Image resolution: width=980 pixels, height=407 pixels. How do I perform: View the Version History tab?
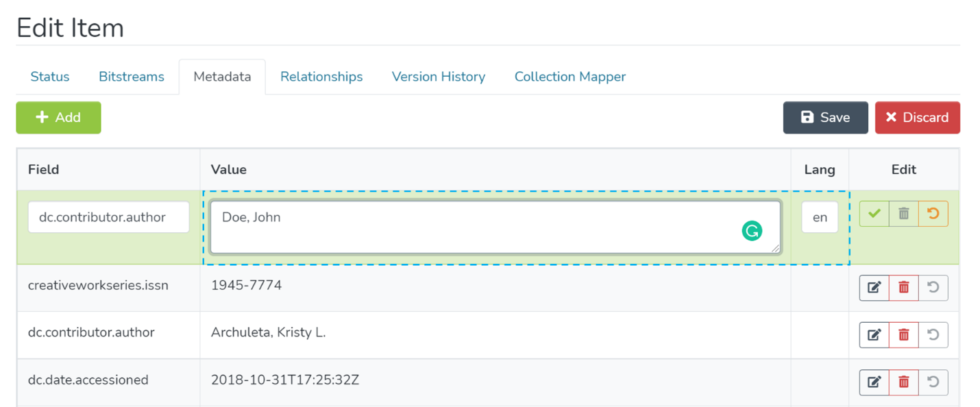439,77
